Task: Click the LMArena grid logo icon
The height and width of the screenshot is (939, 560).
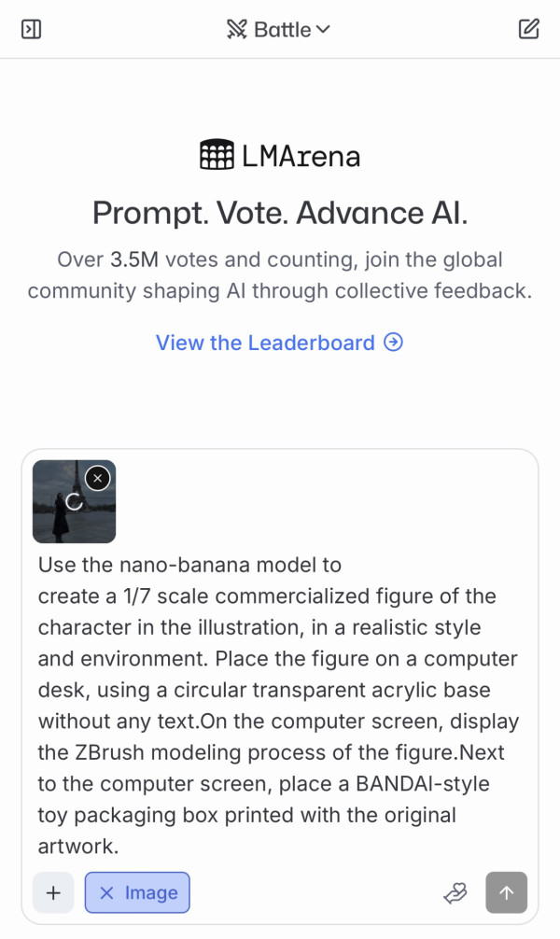Action: (217, 155)
